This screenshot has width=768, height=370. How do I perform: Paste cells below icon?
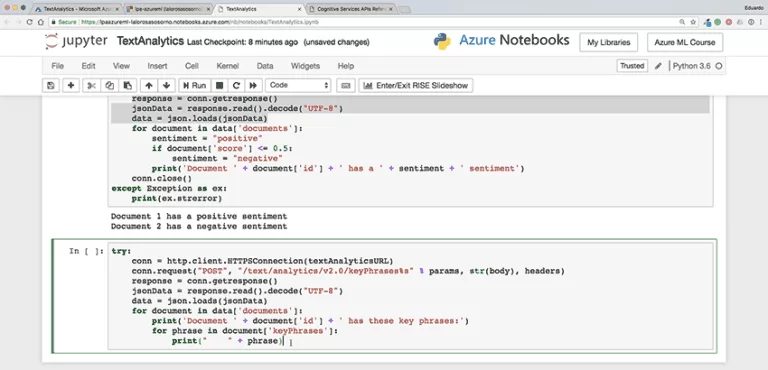[127, 85]
